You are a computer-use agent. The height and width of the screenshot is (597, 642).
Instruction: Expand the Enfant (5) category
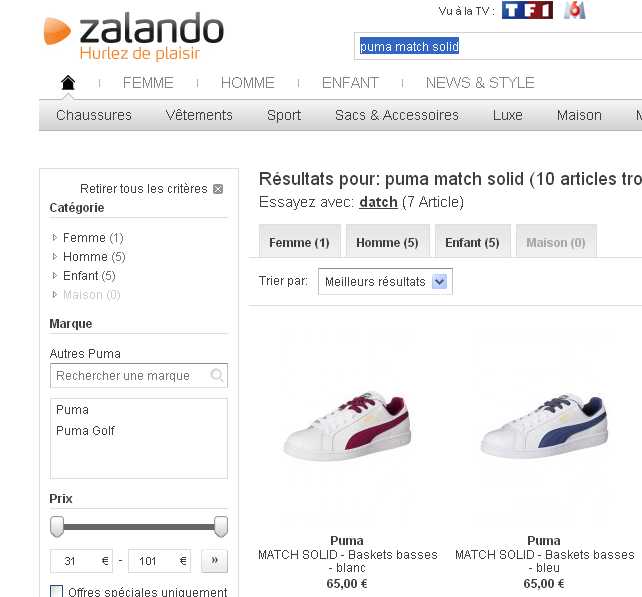click(x=54, y=275)
